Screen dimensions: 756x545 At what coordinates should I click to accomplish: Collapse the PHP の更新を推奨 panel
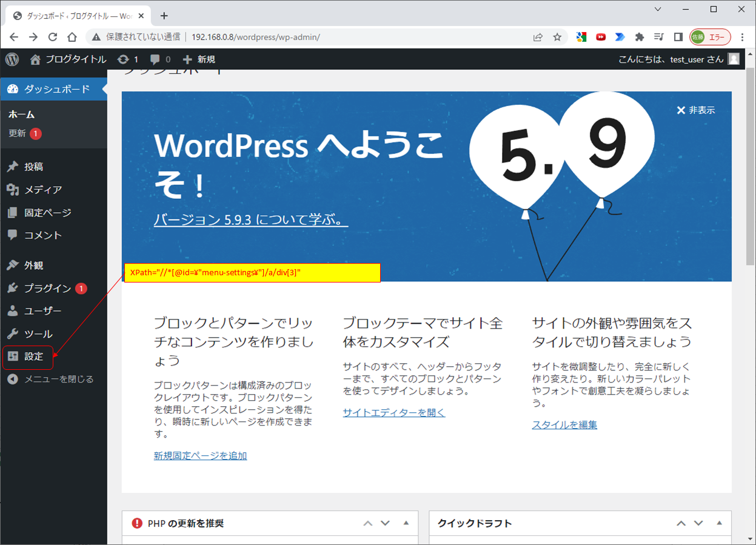(x=406, y=523)
